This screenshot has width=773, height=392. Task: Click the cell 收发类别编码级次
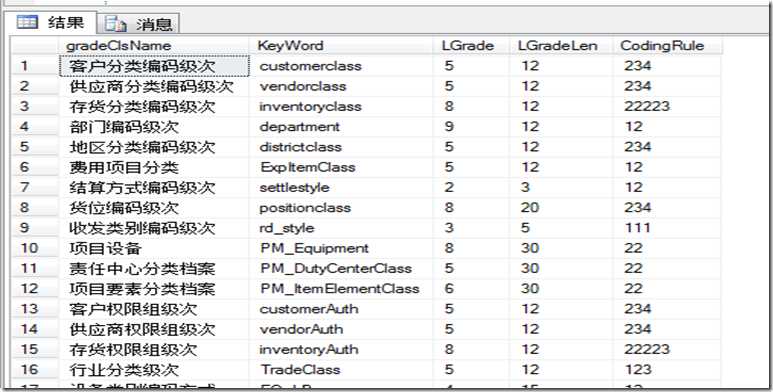tap(154, 228)
